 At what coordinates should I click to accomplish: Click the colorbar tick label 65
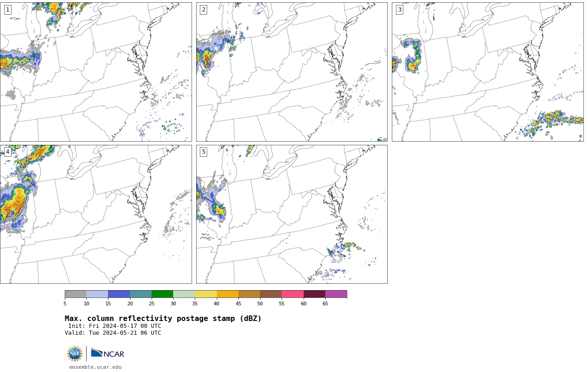(x=325, y=303)
